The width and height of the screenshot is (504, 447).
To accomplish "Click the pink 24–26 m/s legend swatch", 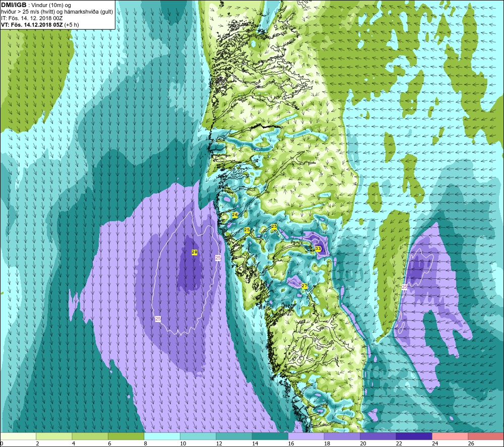I will [450, 436].
